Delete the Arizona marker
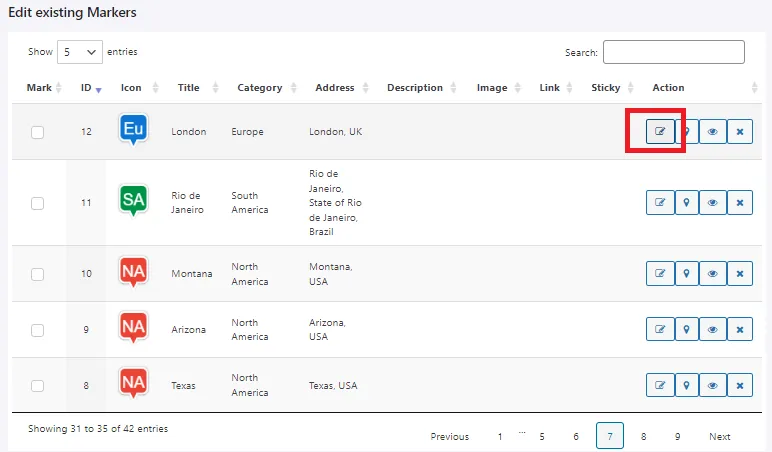This screenshot has height=452, width=772. point(740,329)
